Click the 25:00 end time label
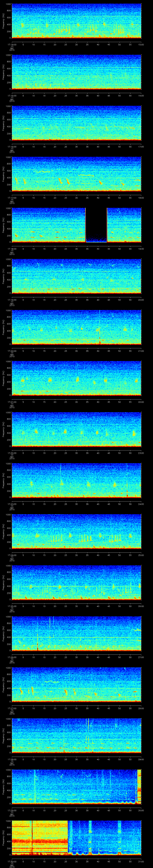Viewport: 153px width, 868px height. point(141,555)
